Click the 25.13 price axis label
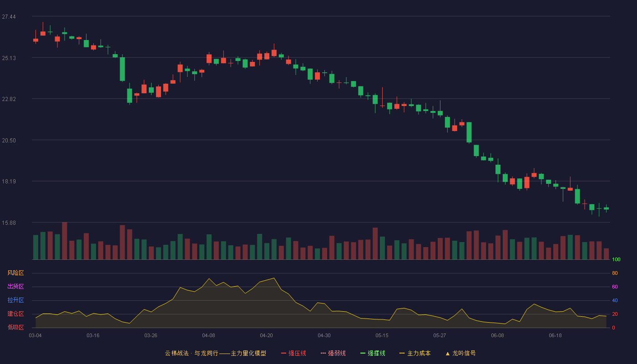This screenshot has height=364, width=637. click(x=9, y=58)
